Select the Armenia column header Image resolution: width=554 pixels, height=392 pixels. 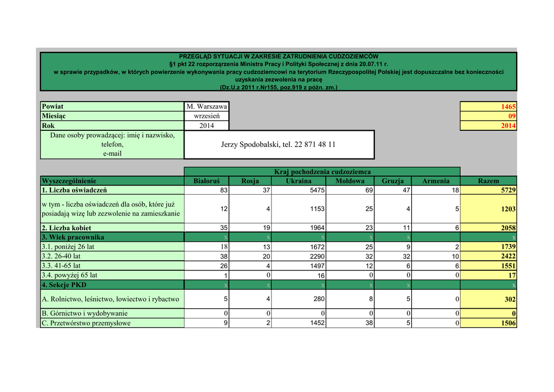click(x=436, y=181)
